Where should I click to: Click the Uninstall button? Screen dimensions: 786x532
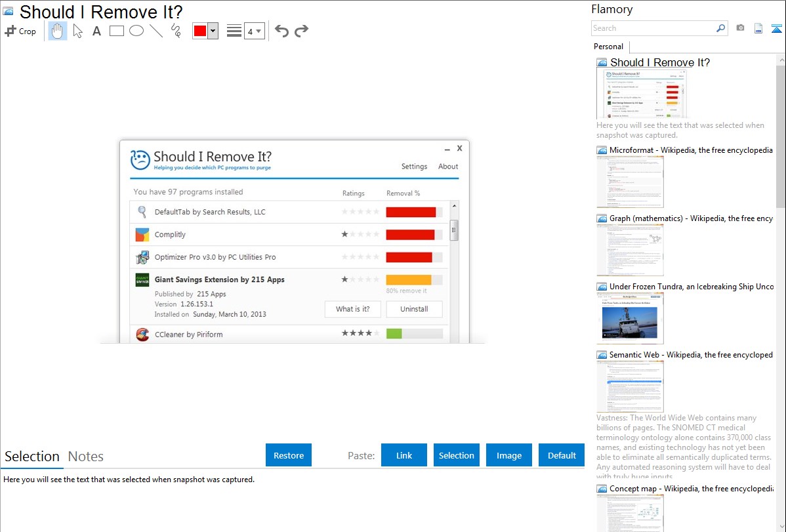[414, 309]
